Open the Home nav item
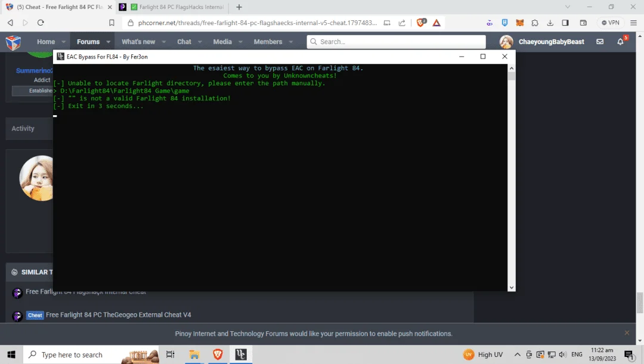The height and width of the screenshot is (364, 644). (x=46, y=42)
